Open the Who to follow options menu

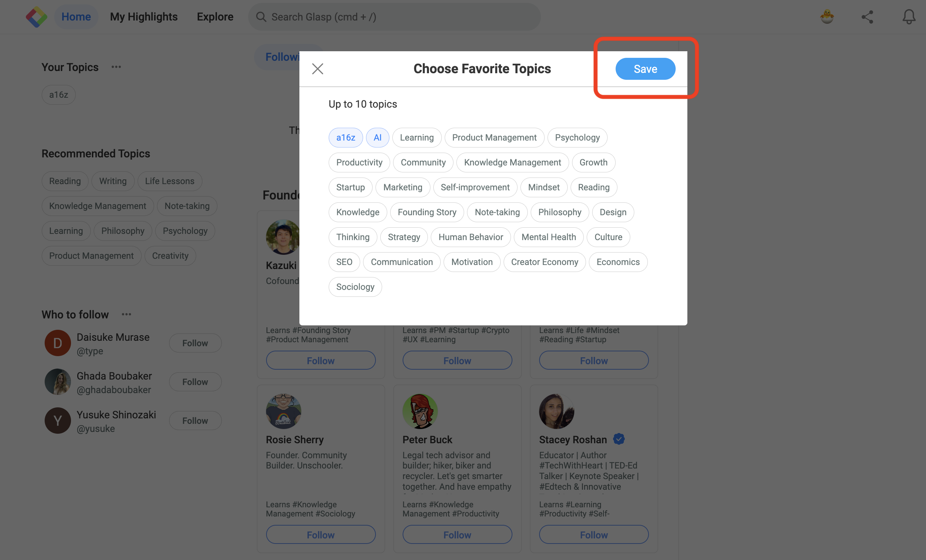pos(126,314)
